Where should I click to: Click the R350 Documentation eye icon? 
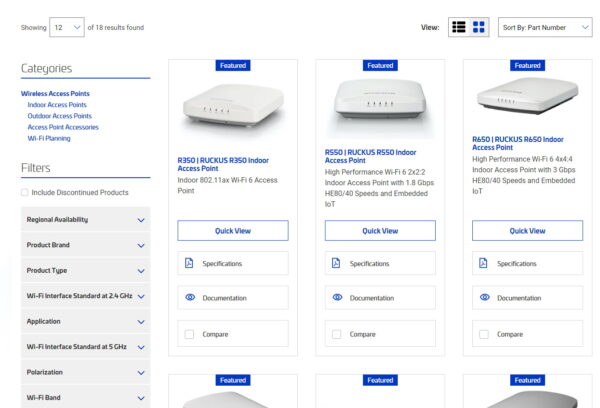pos(188,298)
